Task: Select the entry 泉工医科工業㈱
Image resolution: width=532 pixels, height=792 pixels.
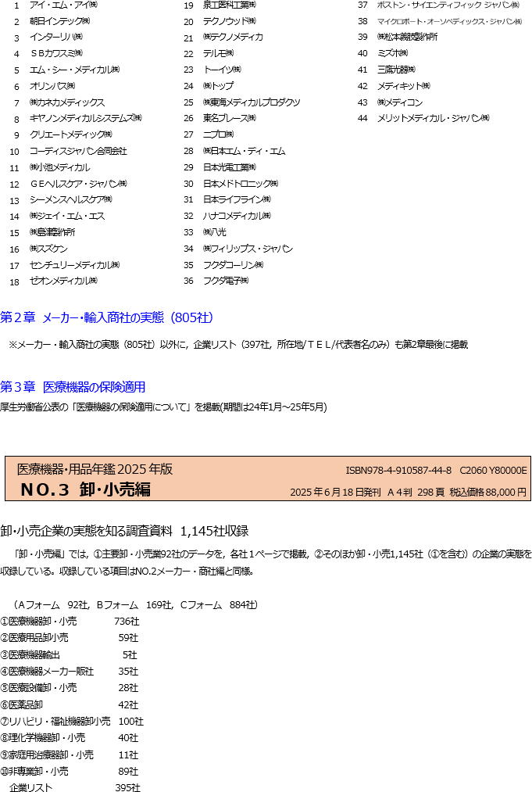Action: point(230,5)
